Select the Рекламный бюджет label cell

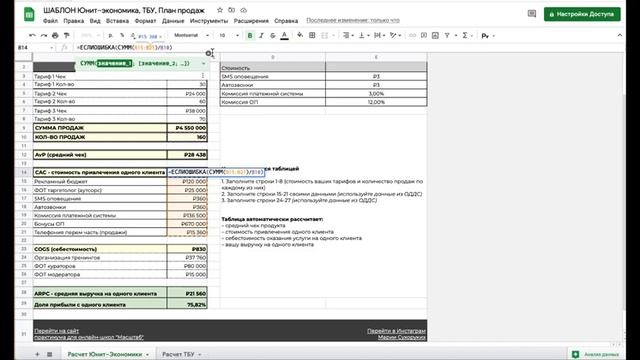[x=100, y=182]
